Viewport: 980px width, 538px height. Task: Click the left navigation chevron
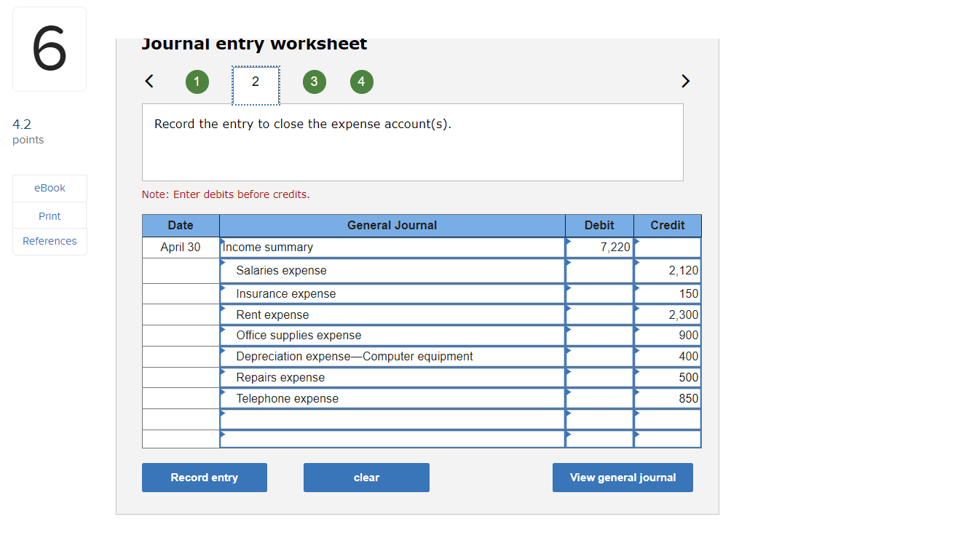149,81
